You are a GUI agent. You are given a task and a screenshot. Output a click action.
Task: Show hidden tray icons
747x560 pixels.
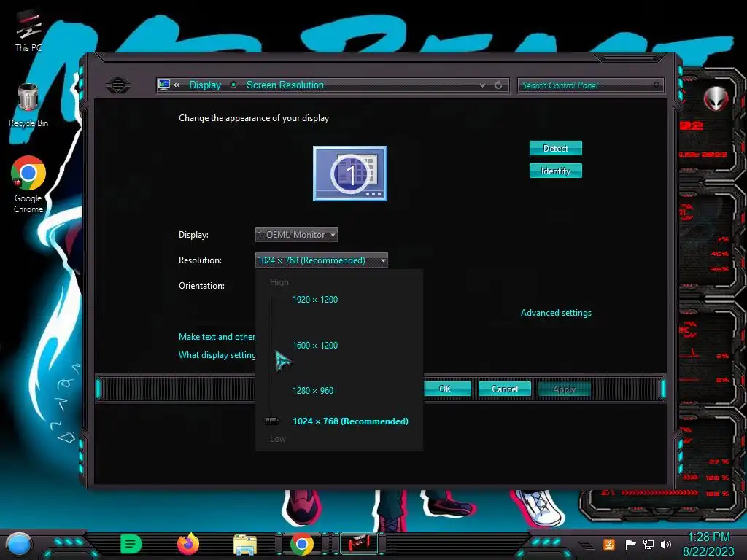[x=586, y=545]
